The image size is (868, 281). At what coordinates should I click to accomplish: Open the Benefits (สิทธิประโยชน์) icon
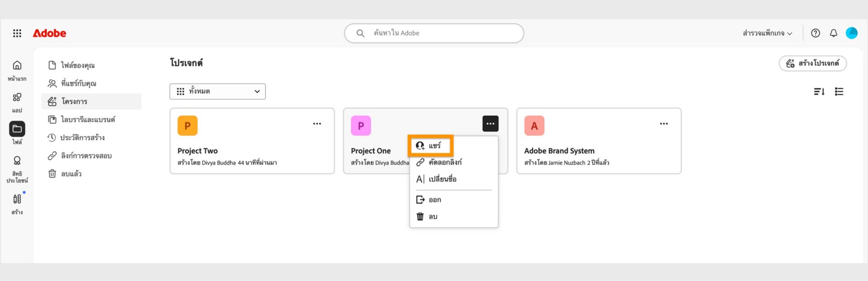(x=17, y=161)
